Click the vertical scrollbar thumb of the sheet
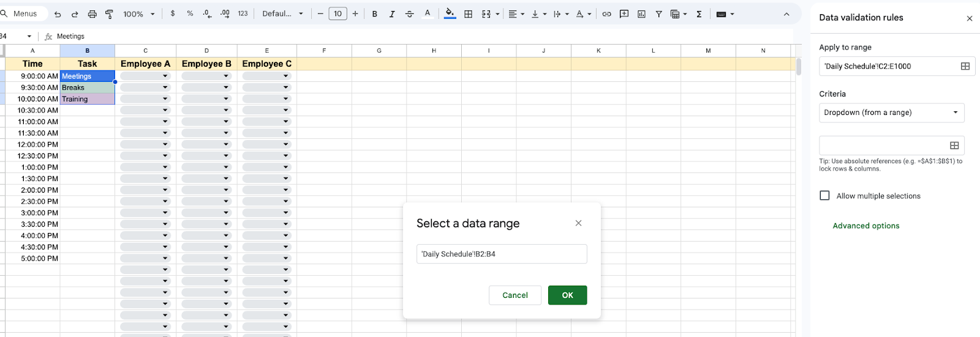 [798, 66]
